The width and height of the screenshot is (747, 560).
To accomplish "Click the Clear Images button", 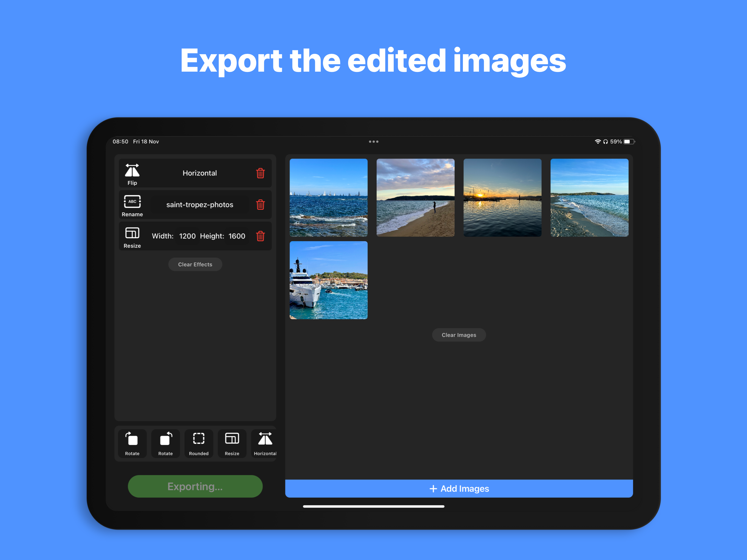I will 459,335.
